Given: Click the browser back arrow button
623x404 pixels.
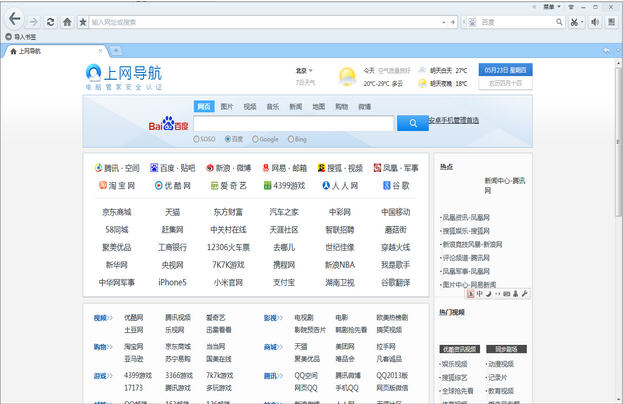Looking at the screenshot, I should click(14, 21).
